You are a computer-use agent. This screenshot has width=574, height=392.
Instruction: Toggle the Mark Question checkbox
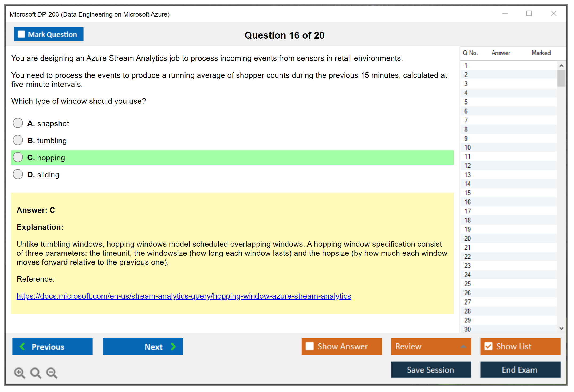coord(21,34)
